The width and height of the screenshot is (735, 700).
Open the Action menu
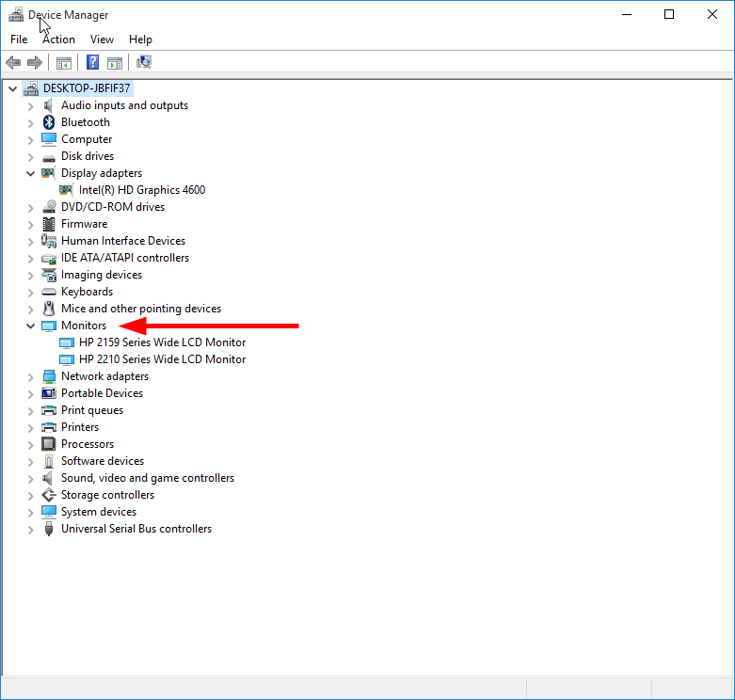pyautogui.click(x=58, y=40)
